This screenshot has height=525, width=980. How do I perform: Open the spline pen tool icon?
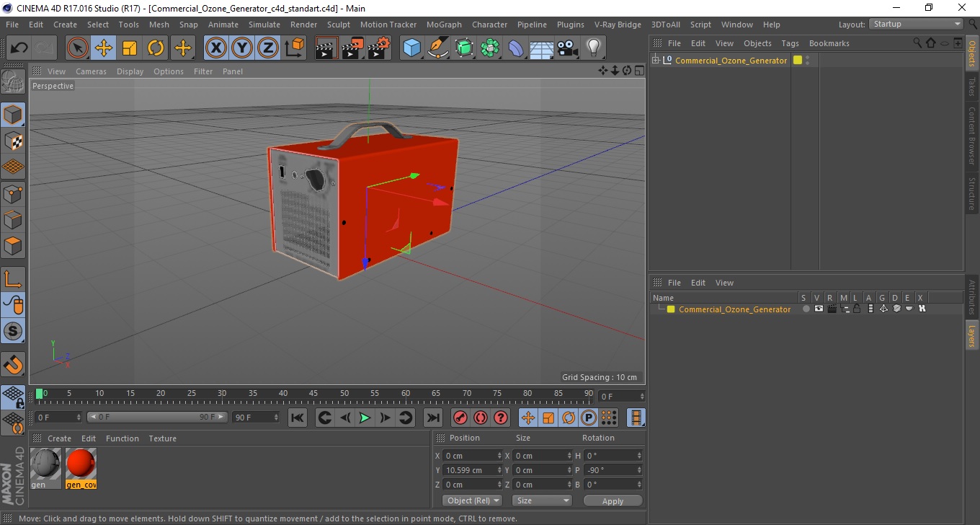(438, 48)
